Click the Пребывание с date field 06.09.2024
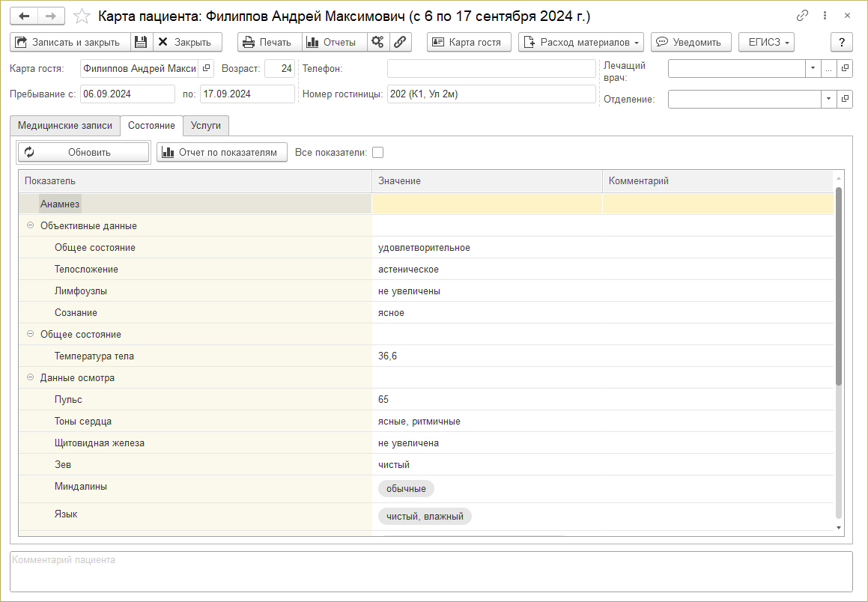Screen dimensions: 868x602 click(x=127, y=94)
